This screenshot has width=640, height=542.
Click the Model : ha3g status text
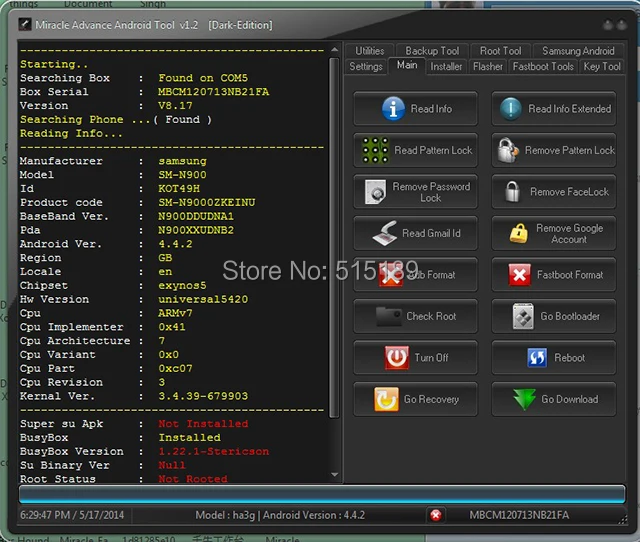tap(225, 515)
